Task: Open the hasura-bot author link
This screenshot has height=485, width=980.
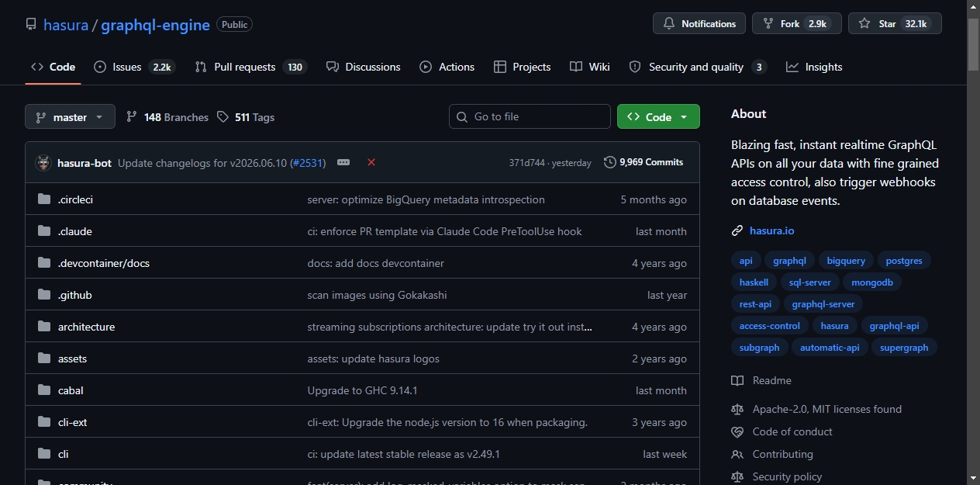Action: 85,163
